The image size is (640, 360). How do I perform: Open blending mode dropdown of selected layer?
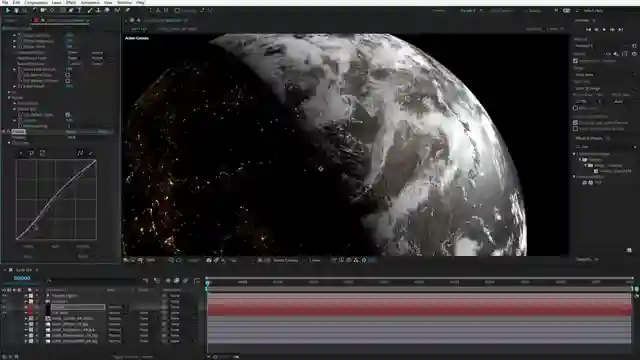tap(117, 307)
